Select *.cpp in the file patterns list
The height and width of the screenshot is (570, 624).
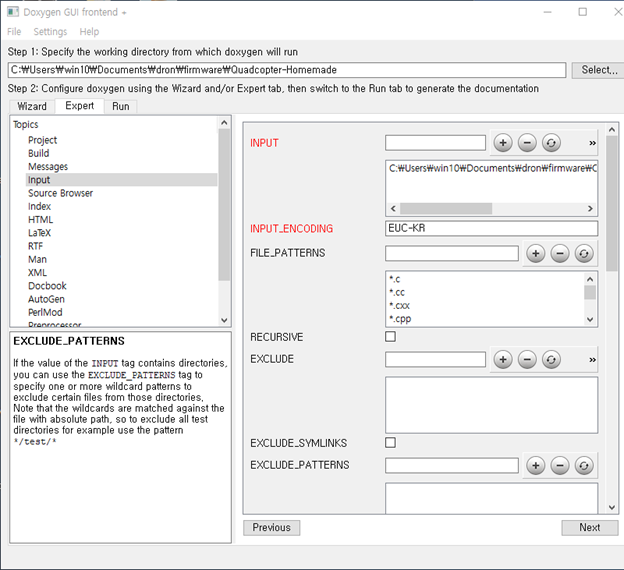click(400, 319)
